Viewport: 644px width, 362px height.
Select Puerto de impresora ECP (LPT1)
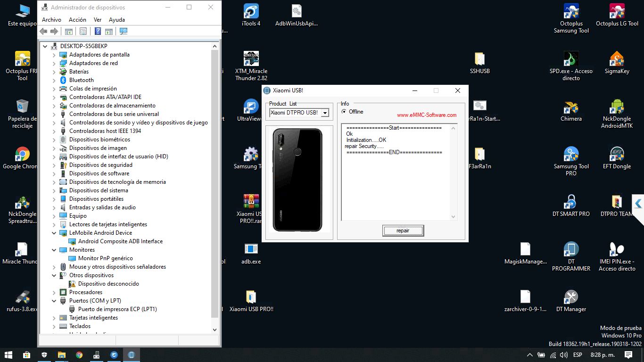pos(117,309)
